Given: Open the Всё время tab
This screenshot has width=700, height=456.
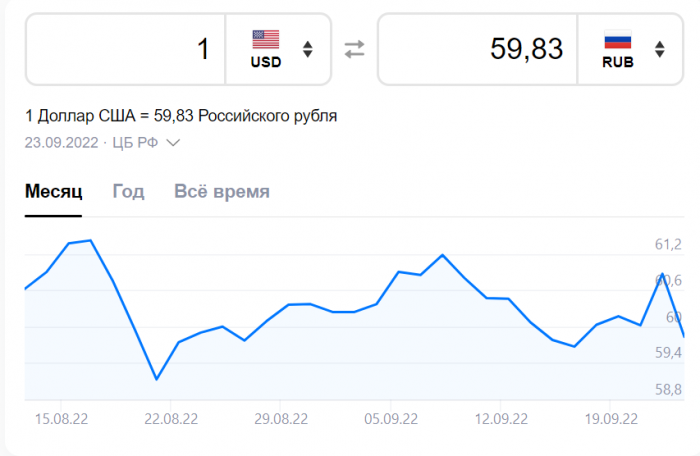Looking at the screenshot, I should coord(221,191).
